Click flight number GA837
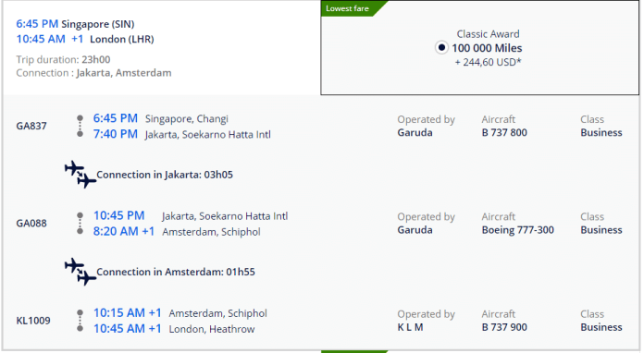Image resolution: width=644 pixels, height=353 pixels. [31, 126]
